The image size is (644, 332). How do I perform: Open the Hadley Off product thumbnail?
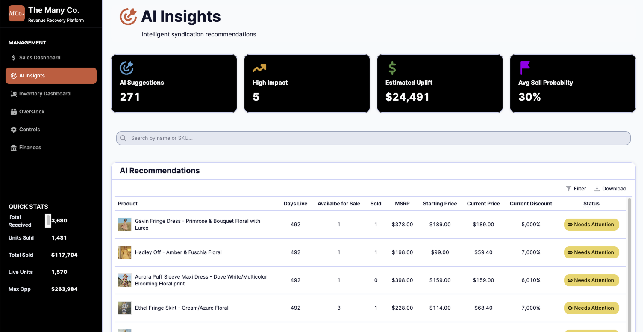[125, 252]
